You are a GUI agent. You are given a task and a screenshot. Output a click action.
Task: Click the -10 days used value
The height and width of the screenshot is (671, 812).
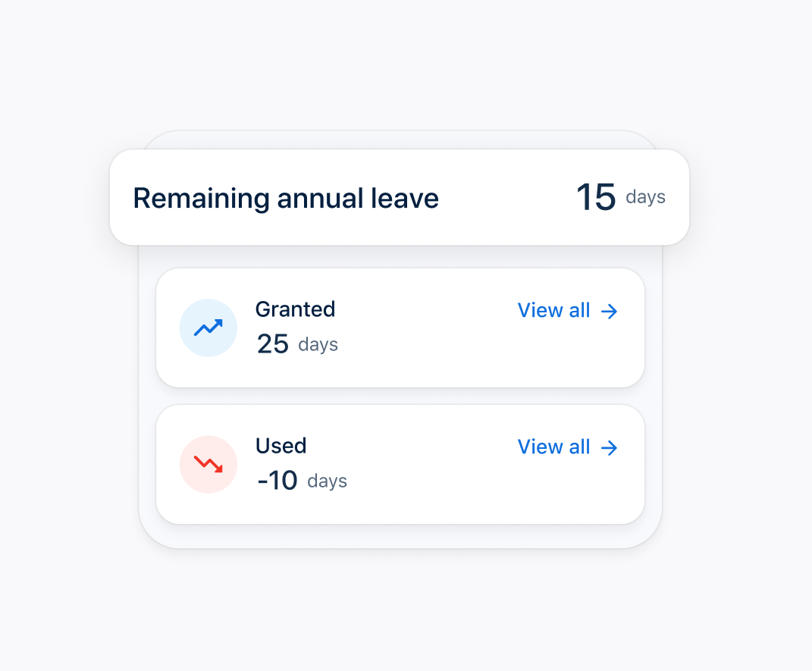pos(302,481)
